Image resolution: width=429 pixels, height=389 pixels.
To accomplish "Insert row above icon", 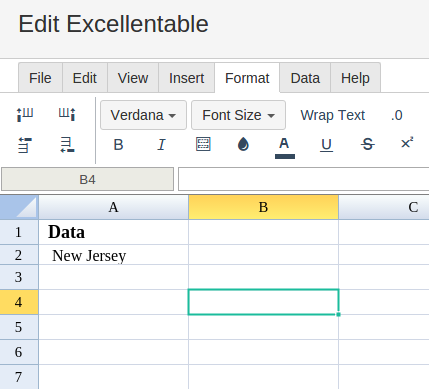I will click(25, 146).
